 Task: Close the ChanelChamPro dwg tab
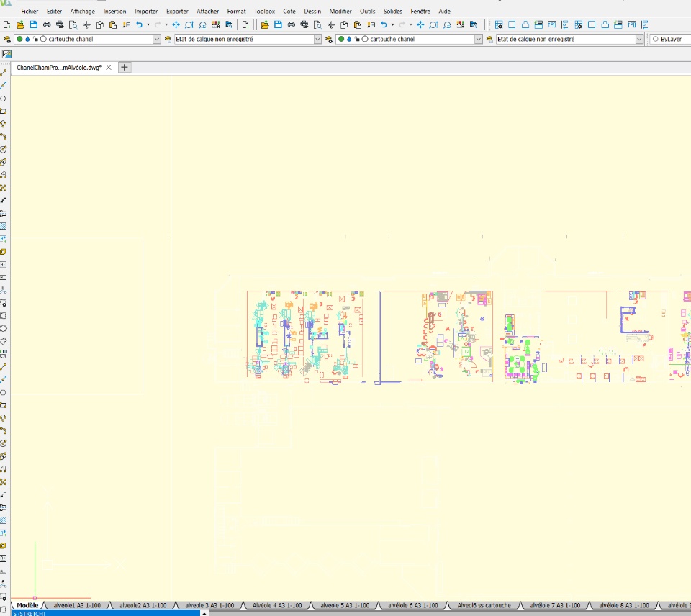pyautogui.click(x=109, y=68)
